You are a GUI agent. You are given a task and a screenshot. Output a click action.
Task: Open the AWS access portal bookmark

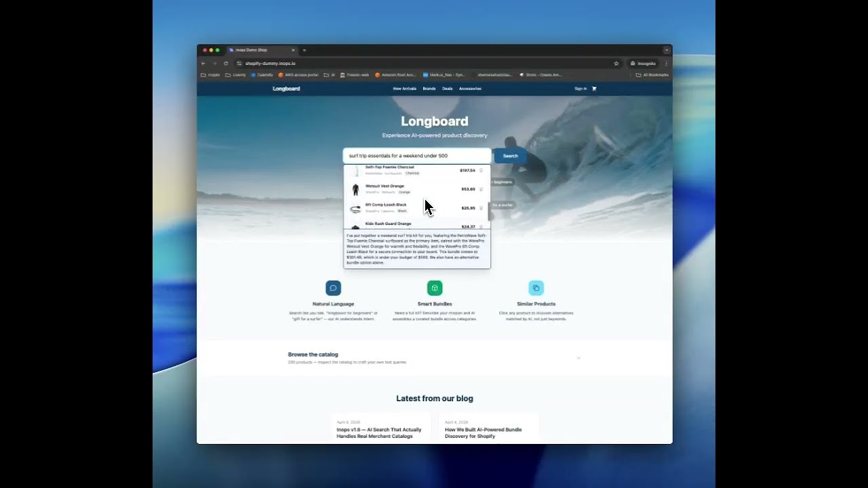point(298,75)
